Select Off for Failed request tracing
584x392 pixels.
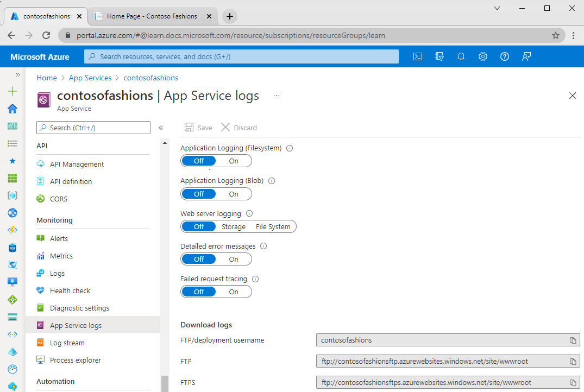tap(199, 292)
